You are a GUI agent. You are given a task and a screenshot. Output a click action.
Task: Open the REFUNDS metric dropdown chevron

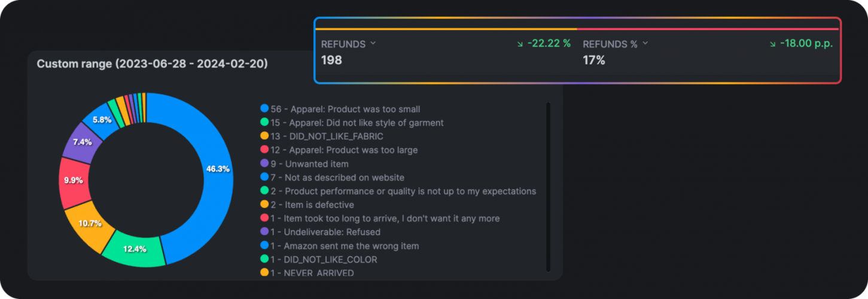pyautogui.click(x=373, y=44)
